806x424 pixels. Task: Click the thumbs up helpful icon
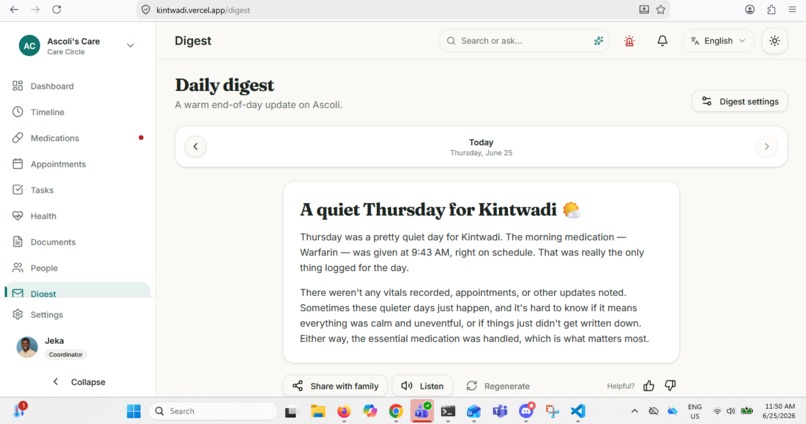pyautogui.click(x=649, y=385)
